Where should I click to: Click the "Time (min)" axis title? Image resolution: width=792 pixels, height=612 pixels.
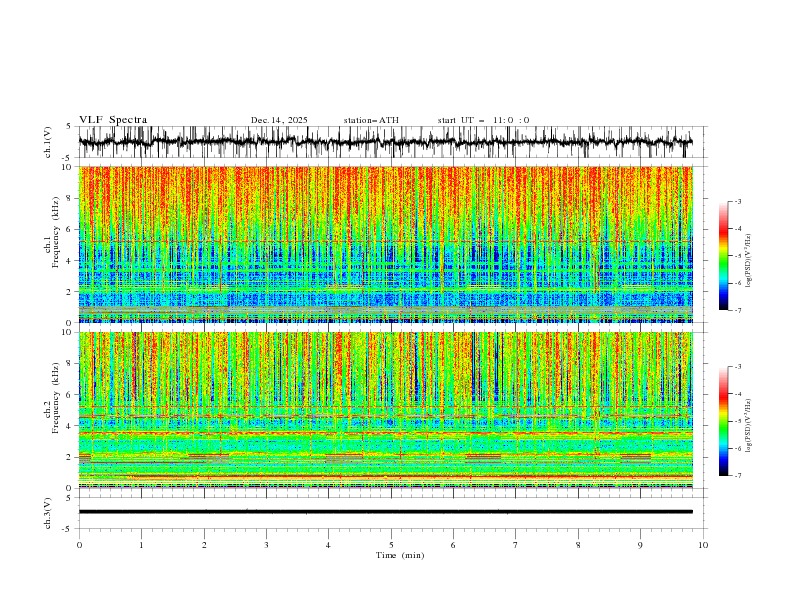(400, 555)
